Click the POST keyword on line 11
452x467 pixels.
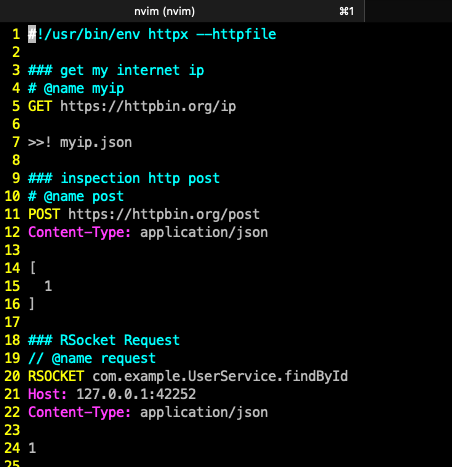44,214
